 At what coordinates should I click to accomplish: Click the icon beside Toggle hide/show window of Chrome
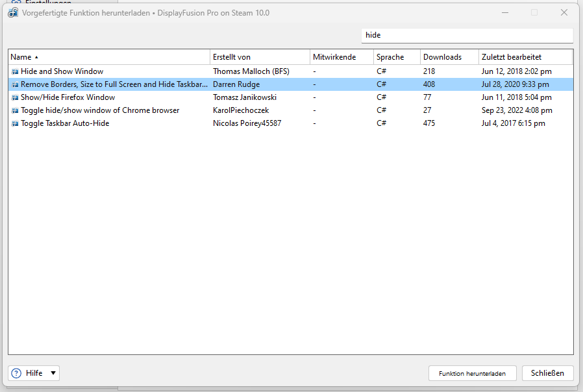(15, 110)
